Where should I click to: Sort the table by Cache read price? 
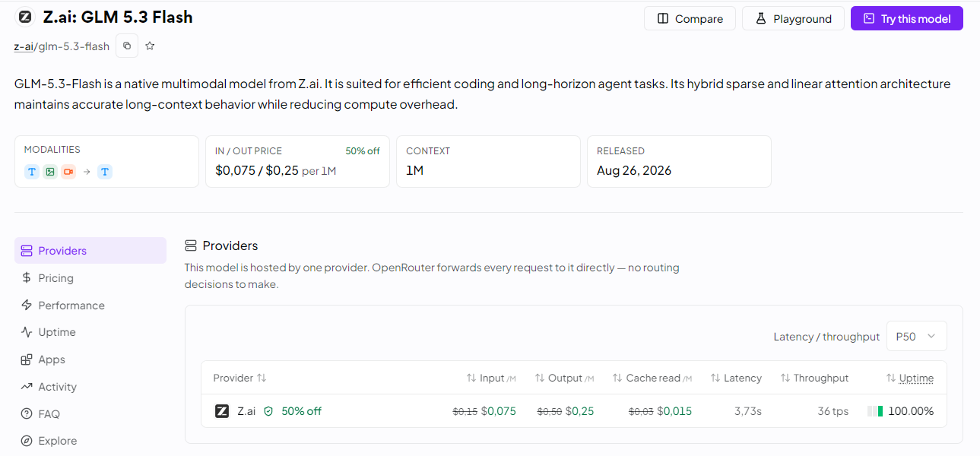pos(652,378)
